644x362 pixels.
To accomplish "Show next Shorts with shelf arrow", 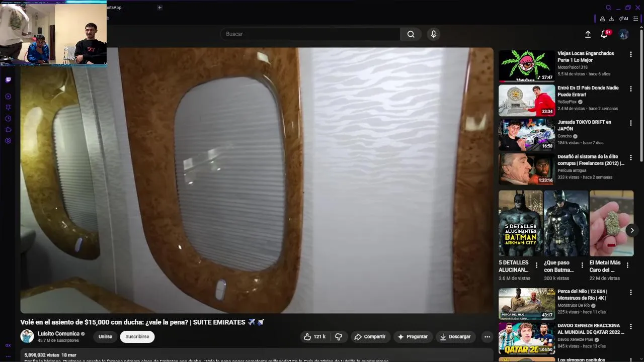I will coord(632,230).
